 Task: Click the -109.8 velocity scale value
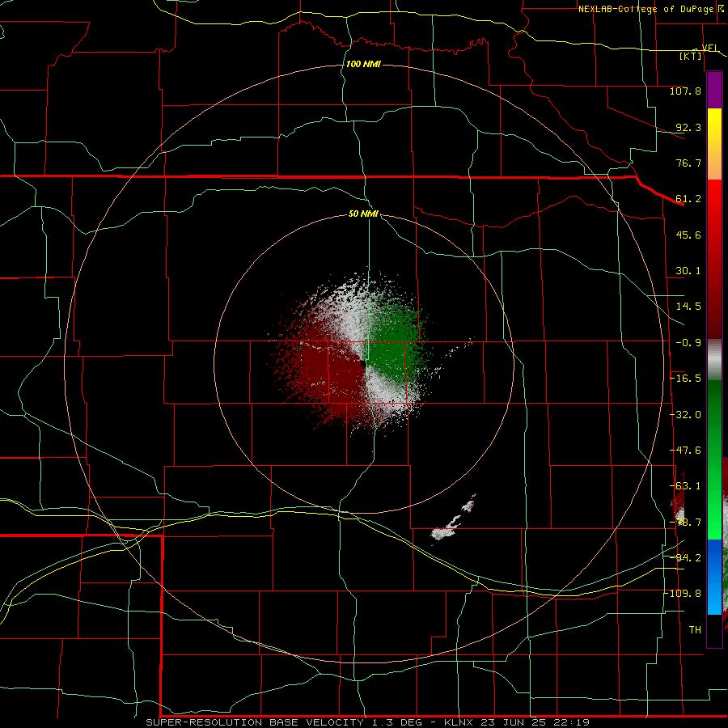pos(684,594)
